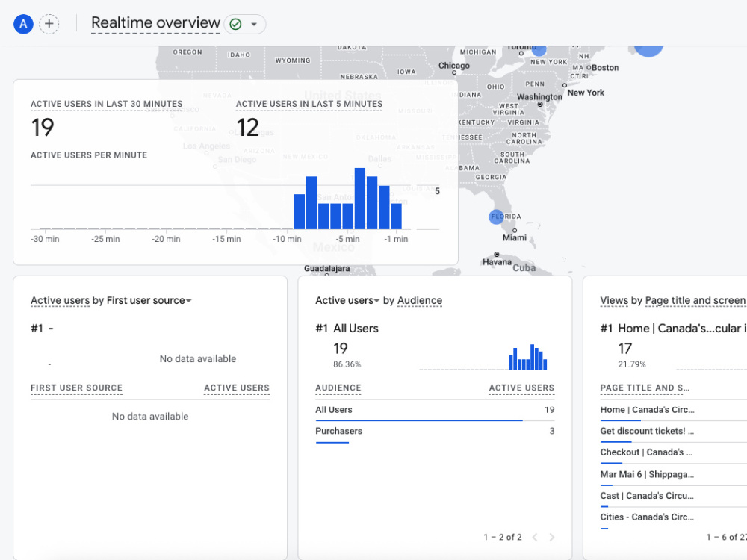Viewport: 747px width, 560px height.
Task: Click the Florida bubble on the map
Action: point(497,217)
